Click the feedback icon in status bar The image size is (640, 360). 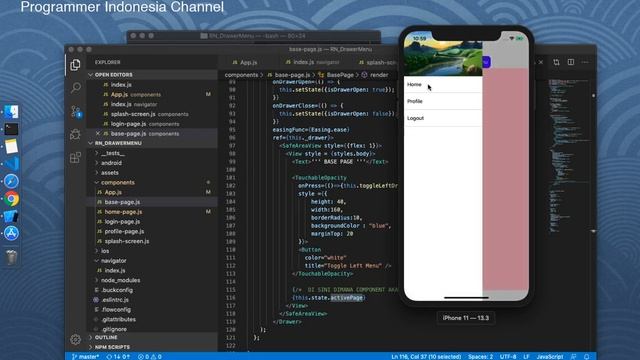(573, 356)
